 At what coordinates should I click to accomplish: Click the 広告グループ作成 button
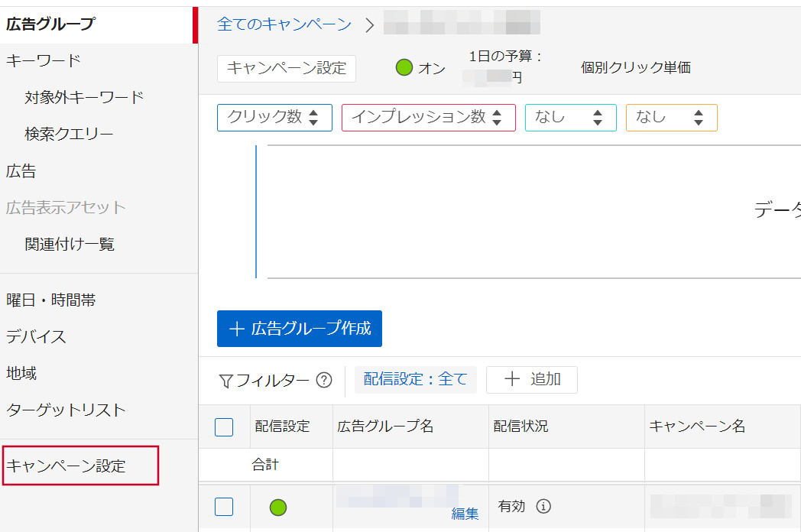pos(299,328)
